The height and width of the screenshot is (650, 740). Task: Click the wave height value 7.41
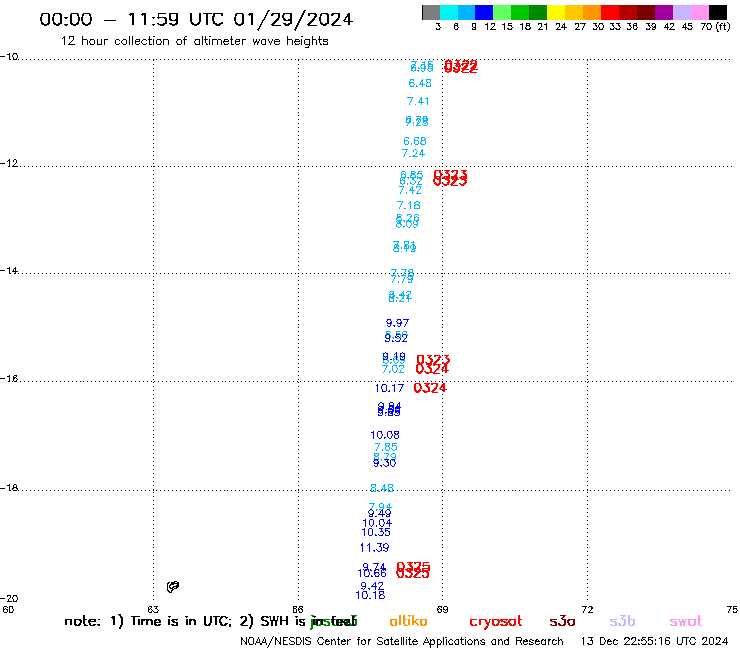click(418, 101)
